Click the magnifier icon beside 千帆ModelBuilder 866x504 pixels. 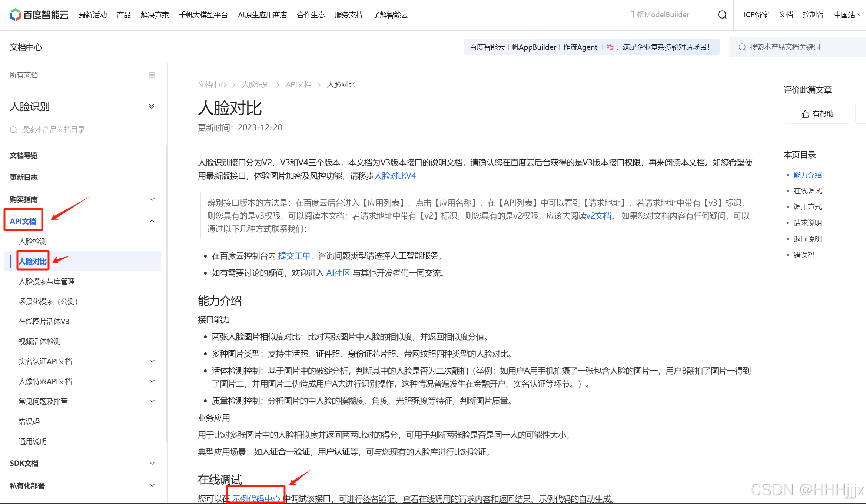coord(722,15)
